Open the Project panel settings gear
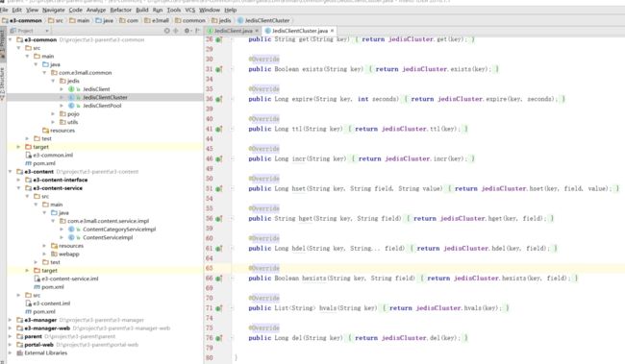625x364 pixels. point(187,31)
